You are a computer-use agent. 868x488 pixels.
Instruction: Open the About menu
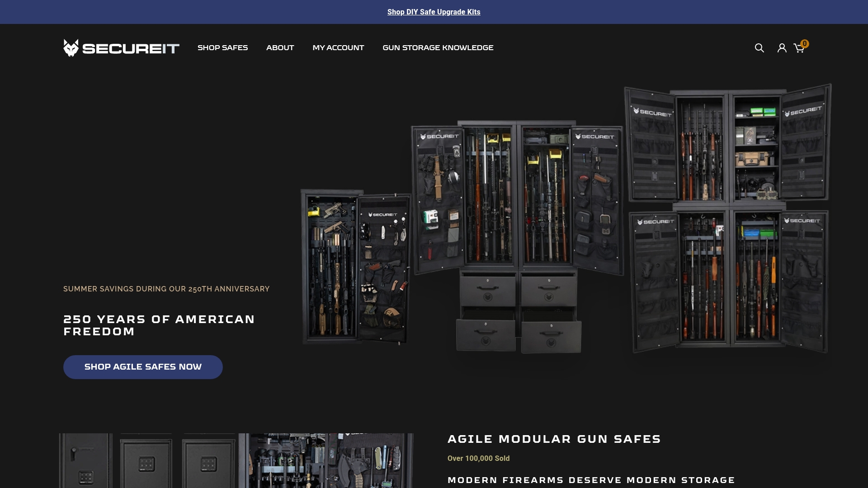[x=280, y=48]
